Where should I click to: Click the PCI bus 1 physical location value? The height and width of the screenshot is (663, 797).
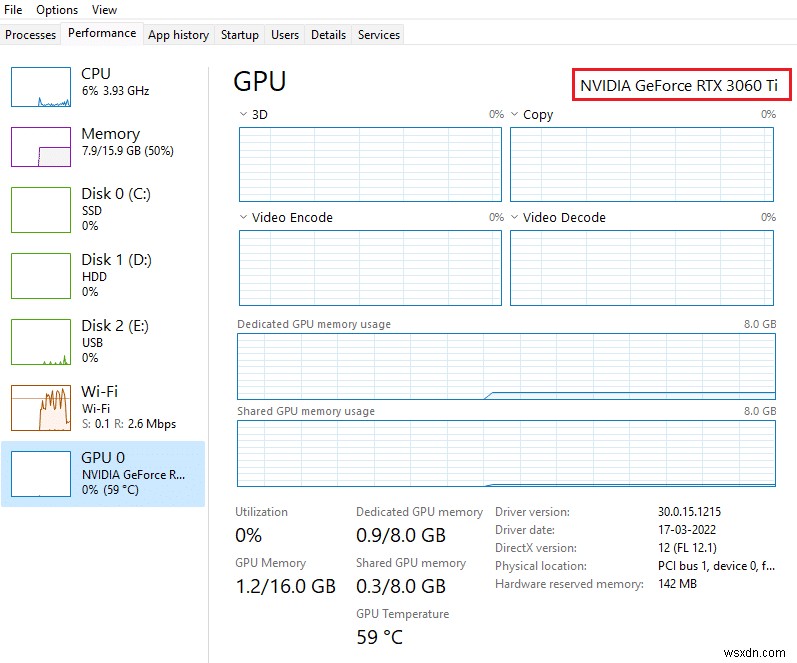(716, 566)
